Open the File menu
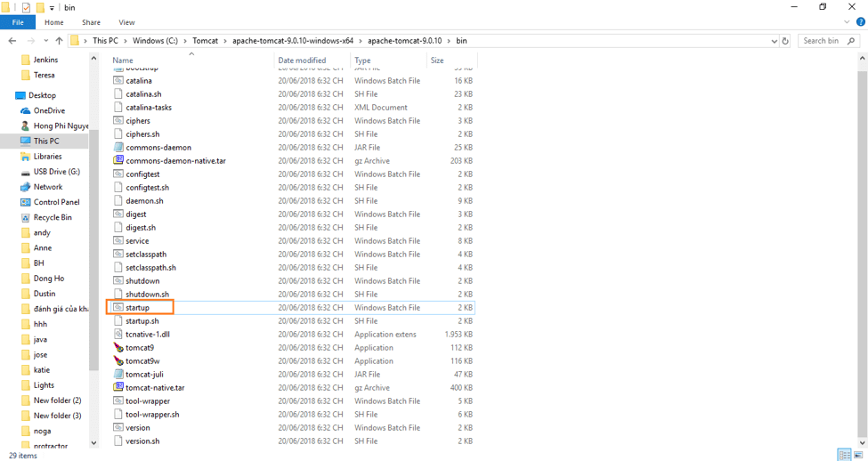Screen dimensions: 868x461 coord(18,22)
